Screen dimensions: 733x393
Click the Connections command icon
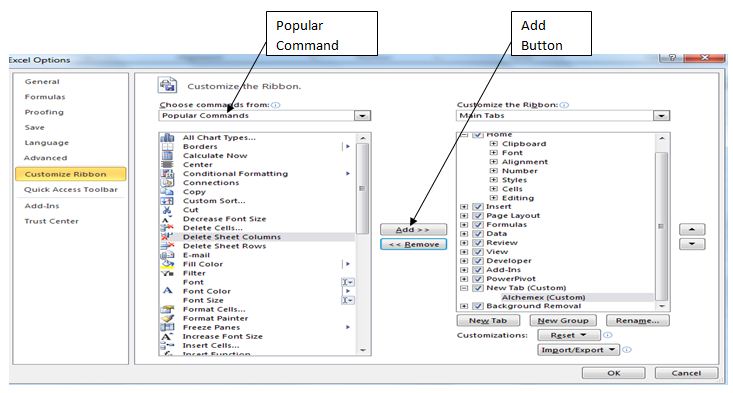point(167,183)
